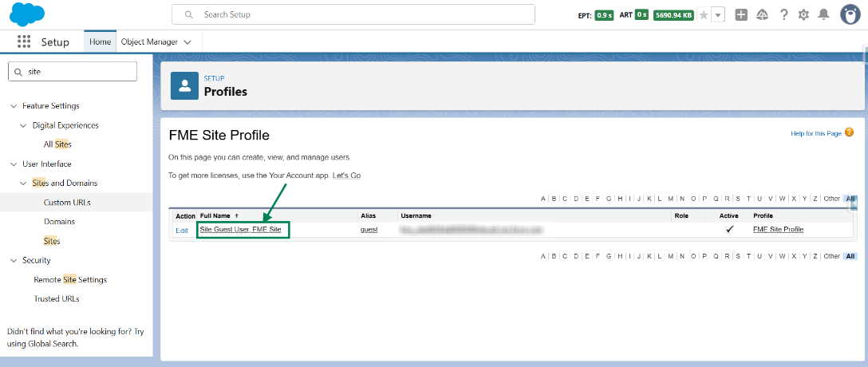Switch to the Home tab

[101, 42]
